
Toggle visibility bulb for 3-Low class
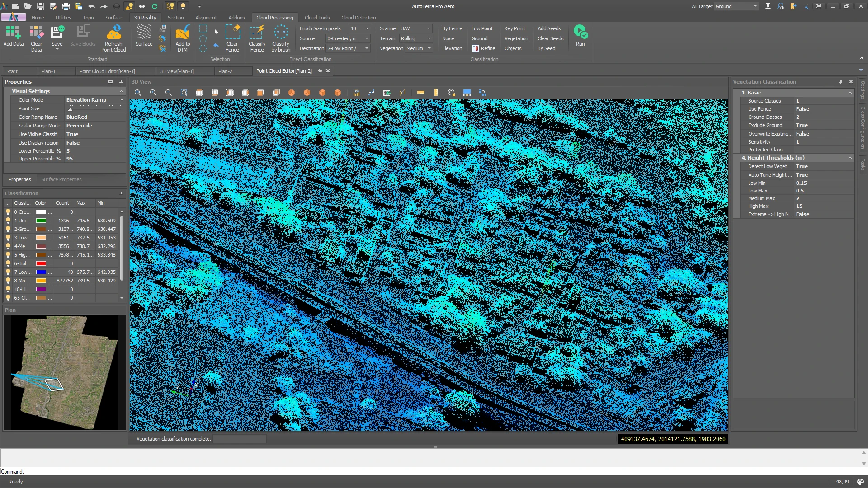point(8,238)
